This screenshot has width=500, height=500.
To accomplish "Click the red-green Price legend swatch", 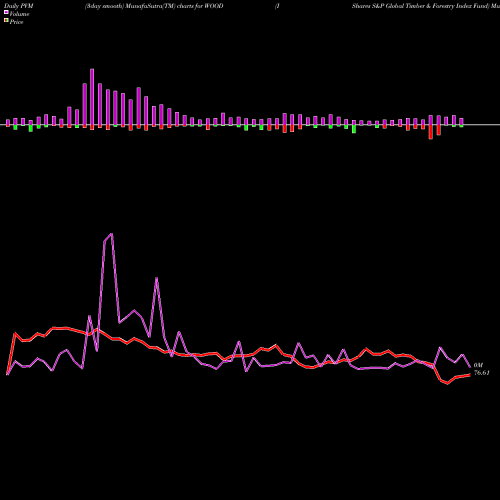I will tap(6, 21).
